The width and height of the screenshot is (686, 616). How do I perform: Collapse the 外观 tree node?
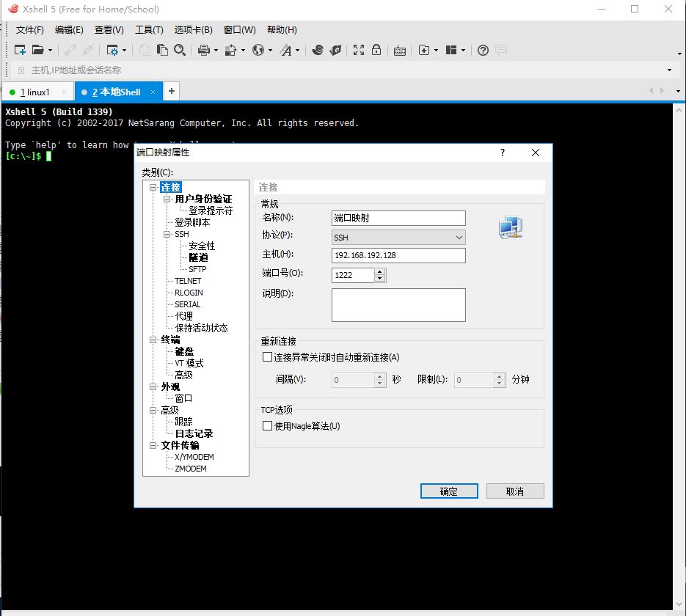(x=153, y=387)
